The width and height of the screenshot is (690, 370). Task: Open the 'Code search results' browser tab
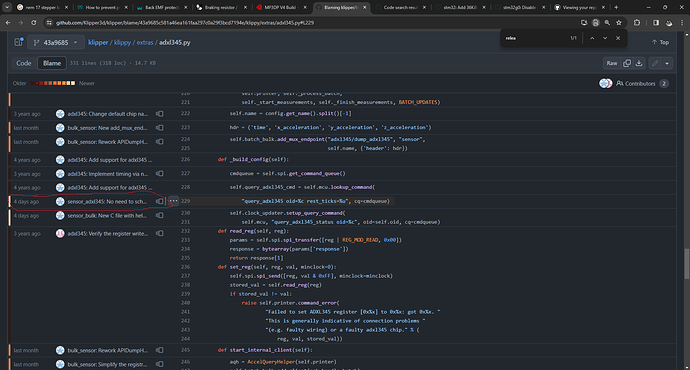tap(400, 7)
